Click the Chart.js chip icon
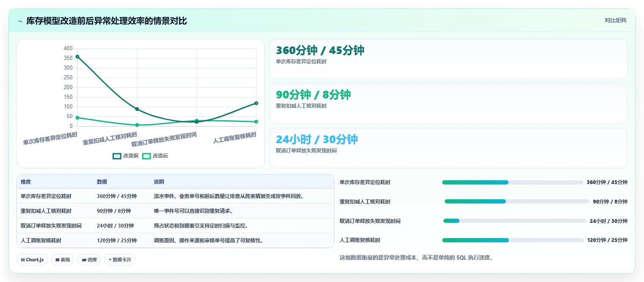This screenshot has height=282, width=644. point(23,260)
